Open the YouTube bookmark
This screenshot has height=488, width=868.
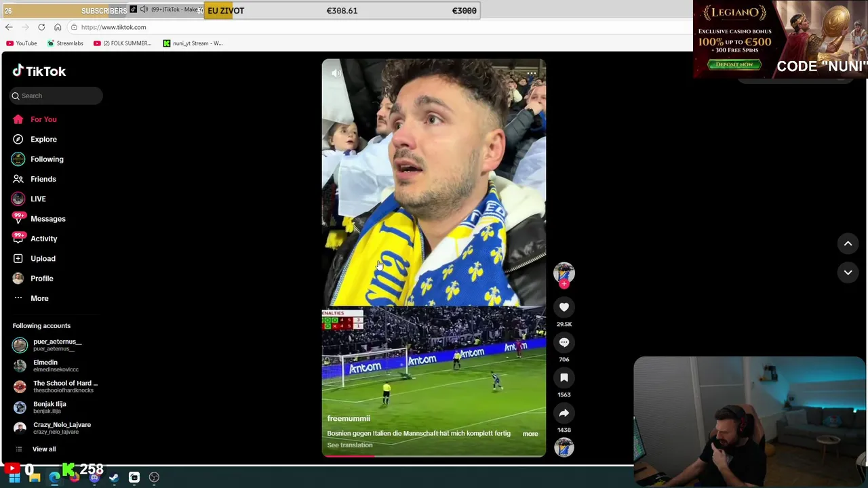coord(21,43)
